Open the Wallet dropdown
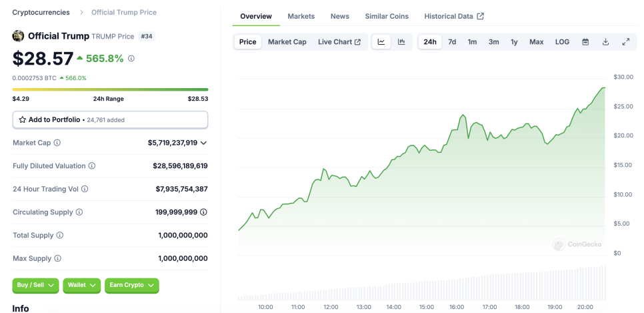 coord(82,286)
